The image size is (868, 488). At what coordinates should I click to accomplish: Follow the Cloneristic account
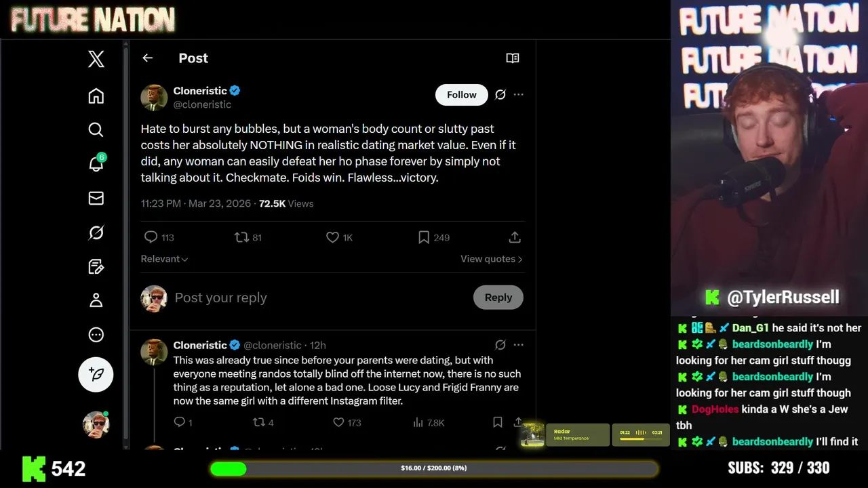[x=461, y=95]
